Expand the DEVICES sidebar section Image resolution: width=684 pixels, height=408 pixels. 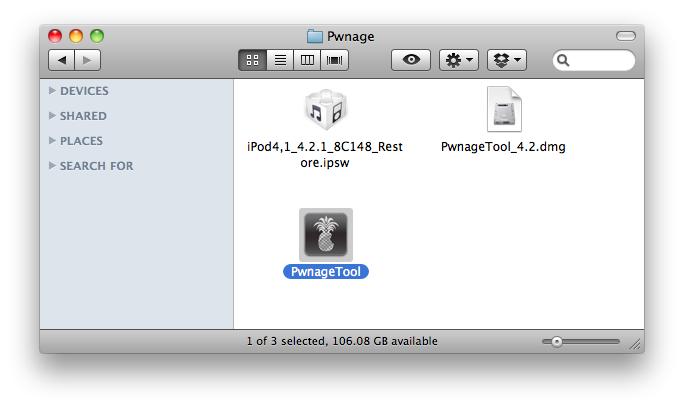click(x=52, y=90)
